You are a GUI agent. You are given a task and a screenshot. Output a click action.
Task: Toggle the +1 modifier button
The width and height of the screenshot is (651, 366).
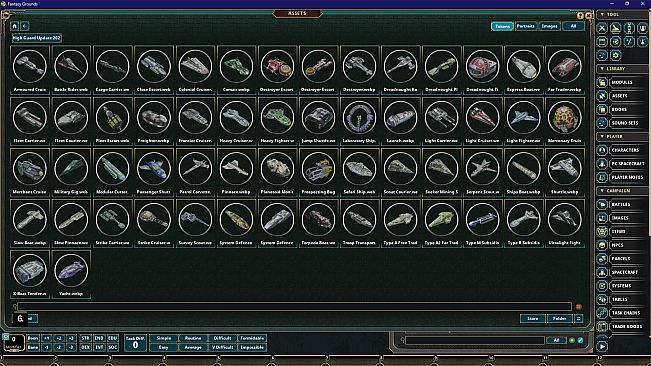(x=46, y=338)
